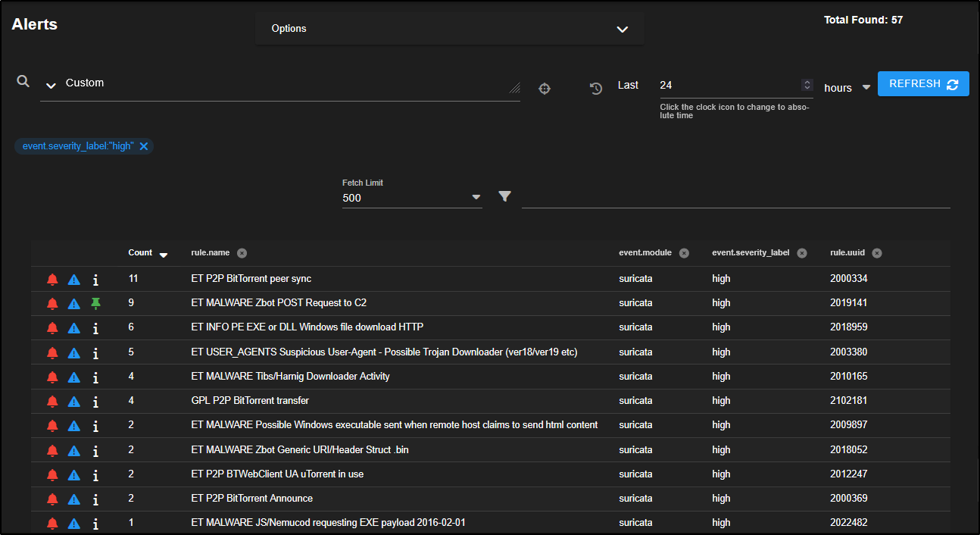Remove the event.severity_label high filter

coord(144,146)
